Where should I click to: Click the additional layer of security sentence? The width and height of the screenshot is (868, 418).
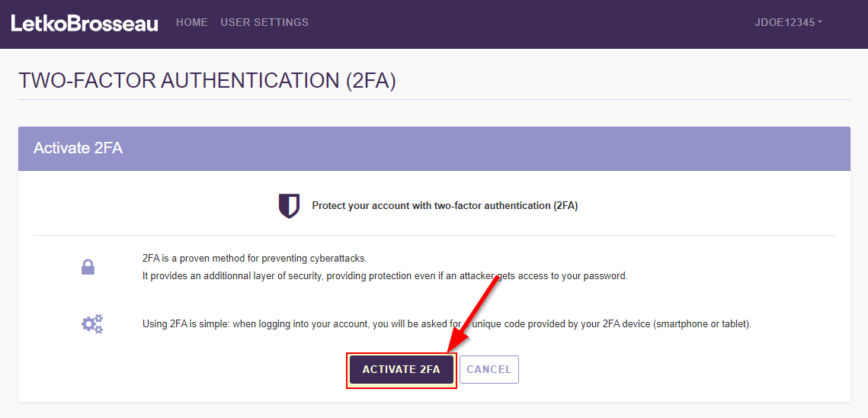(x=385, y=276)
